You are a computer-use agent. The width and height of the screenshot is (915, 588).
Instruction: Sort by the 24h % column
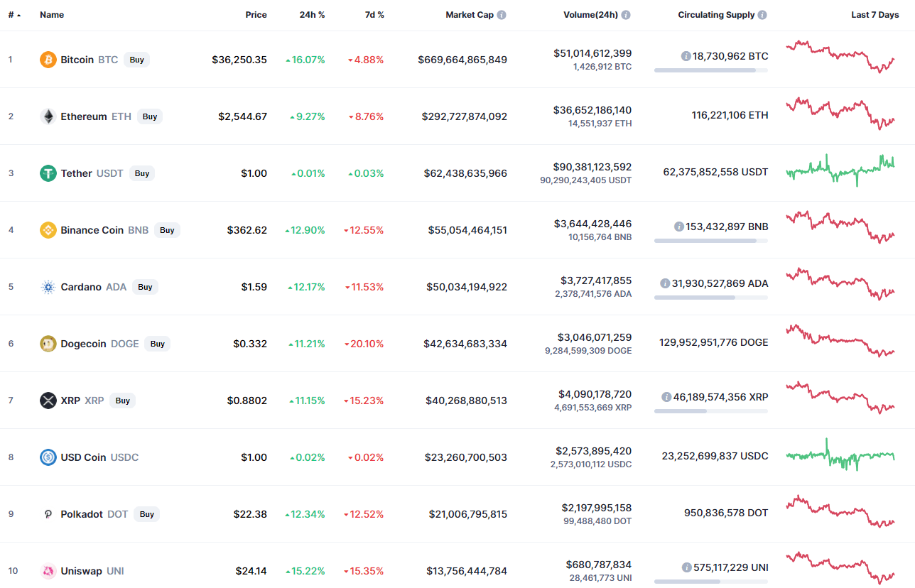pyautogui.click(x=311, y=15)
